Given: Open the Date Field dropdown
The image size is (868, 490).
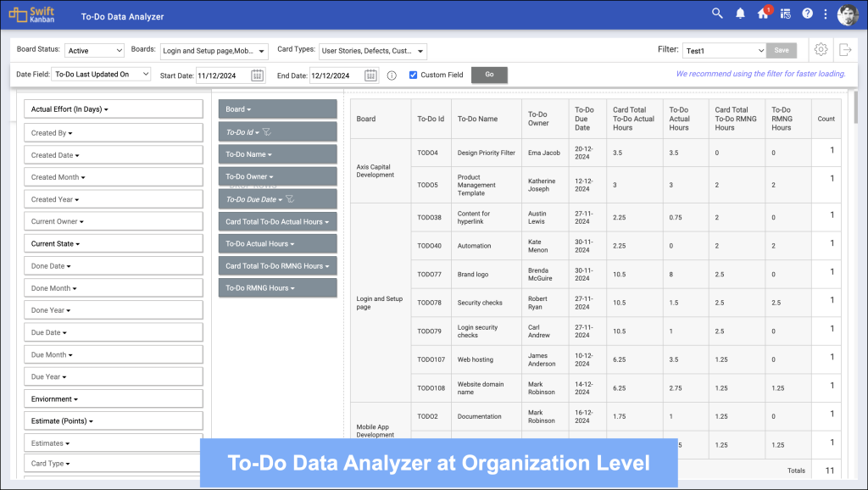Looking at the screenshot, I should click(x=101, y=75).
